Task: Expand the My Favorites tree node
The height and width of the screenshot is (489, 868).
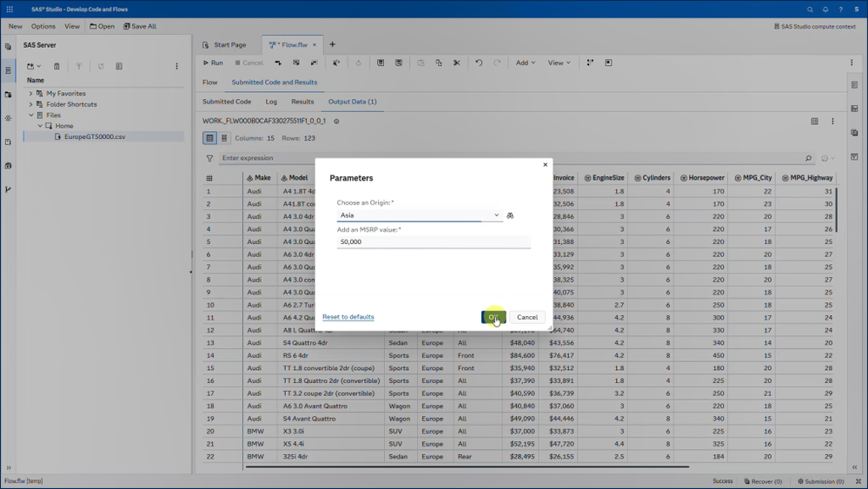Action: [31, 94]
